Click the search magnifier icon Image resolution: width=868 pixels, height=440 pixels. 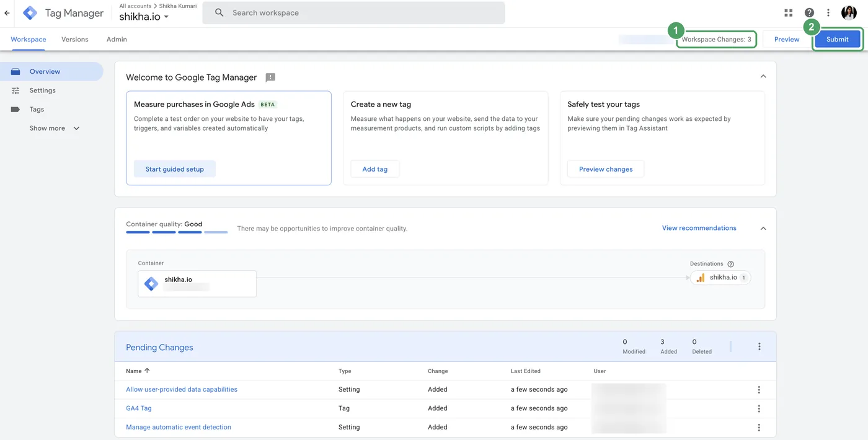219,13
